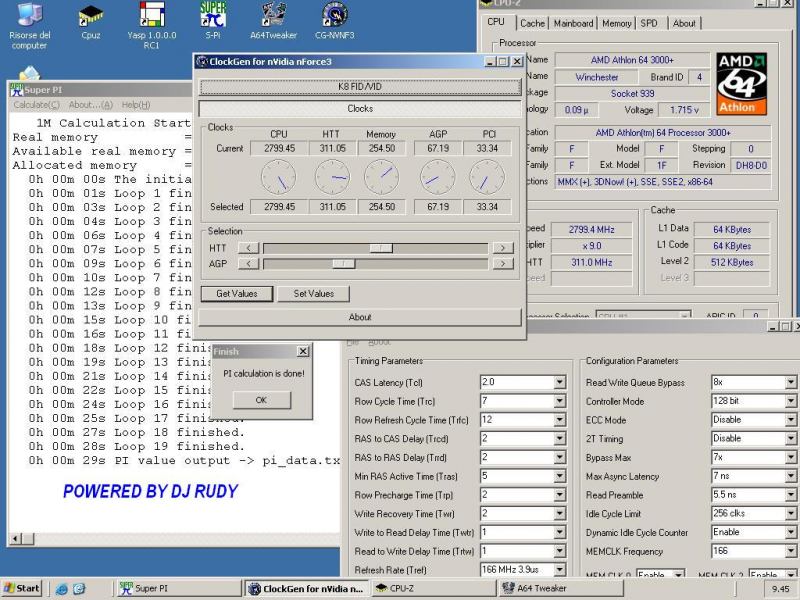Nudge HTT slider left with its arrow
This screenshot has height=600, width=800.
pos(248,248)
